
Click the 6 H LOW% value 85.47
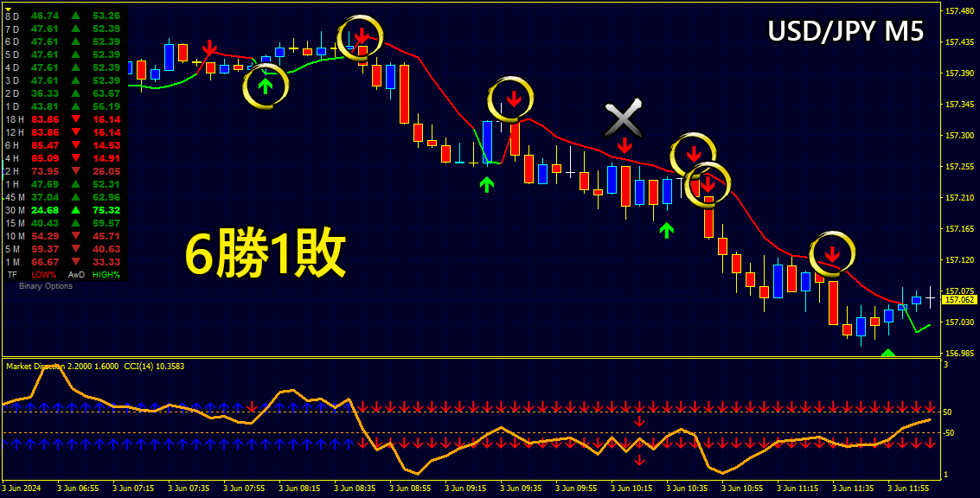click(x=44, y=145)
